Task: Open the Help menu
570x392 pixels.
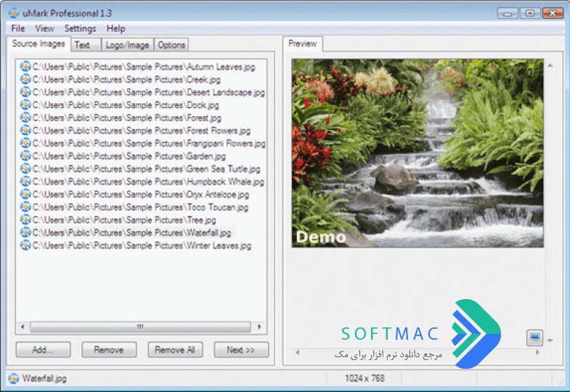Action: point(115,28)
